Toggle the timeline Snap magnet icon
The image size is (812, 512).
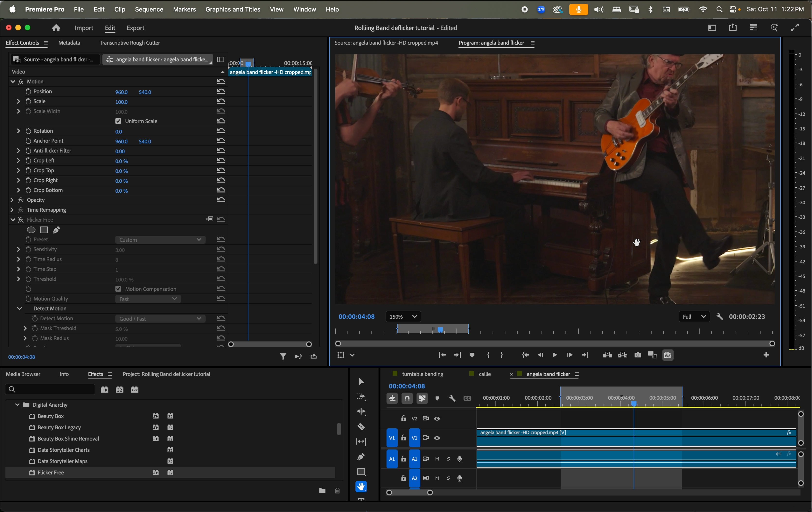coord(407,399)
